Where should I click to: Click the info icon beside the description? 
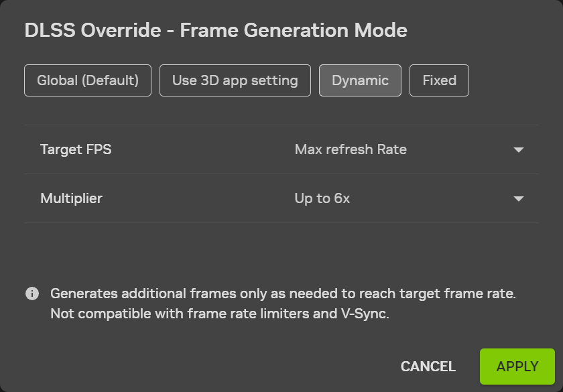point(32,293)
